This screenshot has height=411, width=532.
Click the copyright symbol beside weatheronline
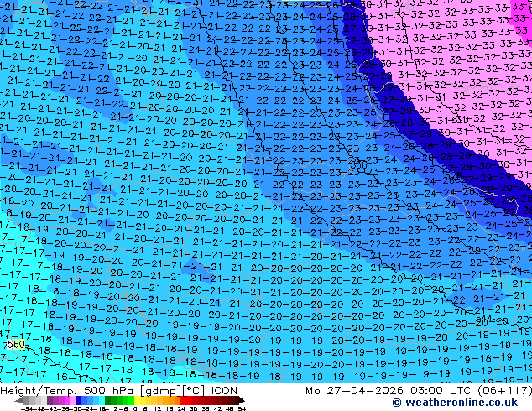click(x=397, y=403)
